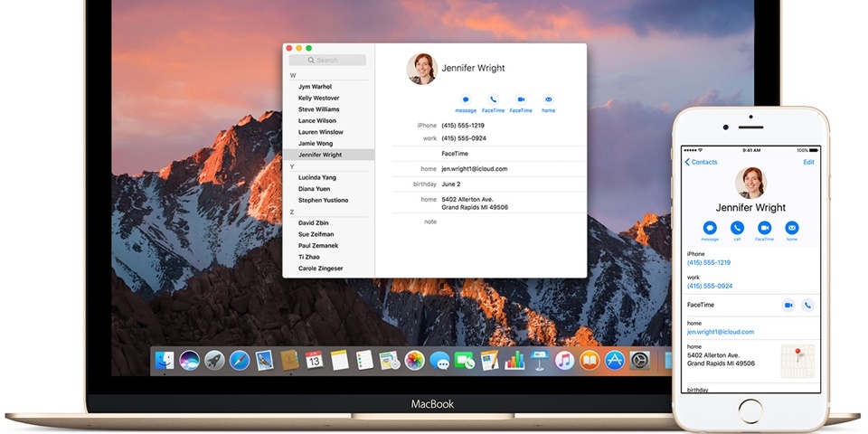Tap home mail button on iPhone contact
Viewport: 868px width, 434px height.
[x=792, y=228]
